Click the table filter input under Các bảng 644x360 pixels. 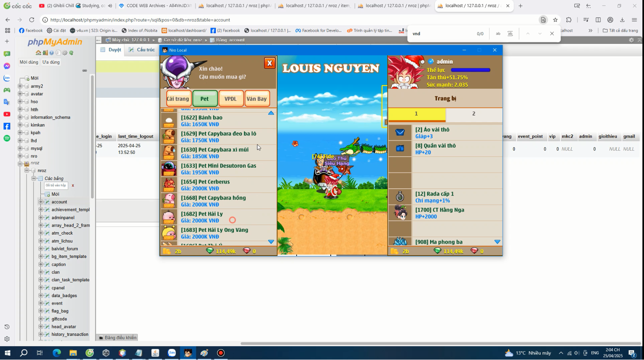point(56,186)
